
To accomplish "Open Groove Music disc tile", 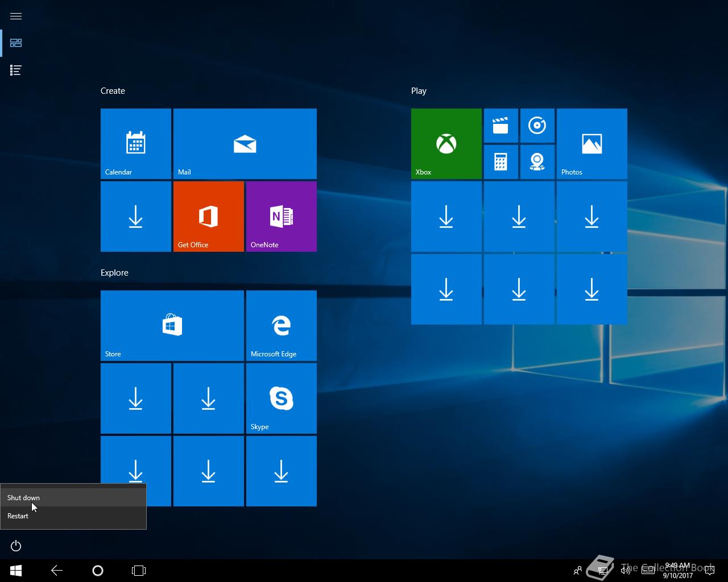I will [537, 126].
